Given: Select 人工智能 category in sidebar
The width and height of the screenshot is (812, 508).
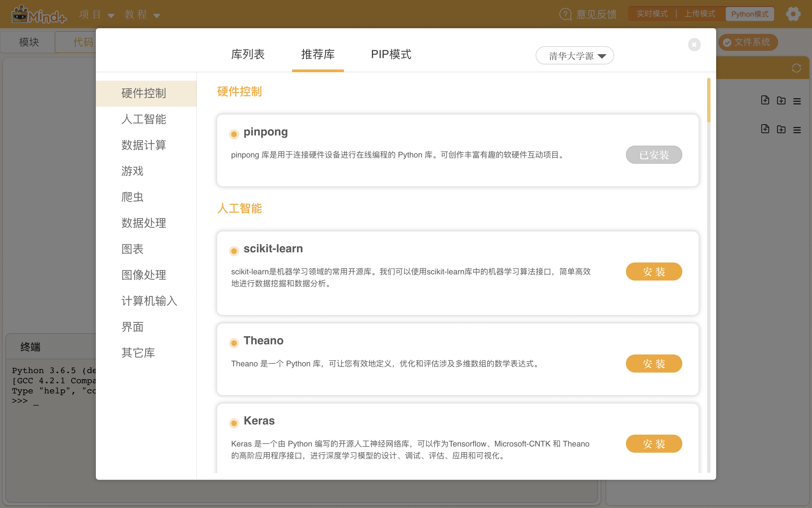Looking at the screenshot, I should [146, 119].
